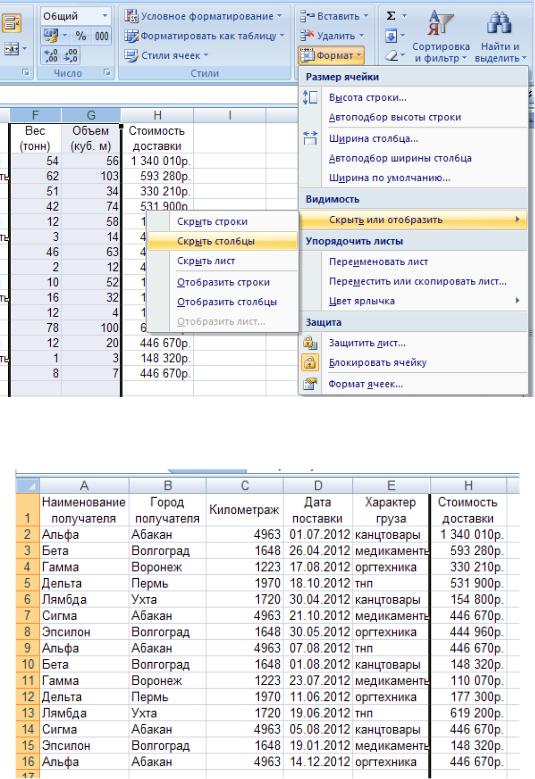535x779 pixels.
Task: Expand the Clear dropdown arrow
Action: (404, 55)
